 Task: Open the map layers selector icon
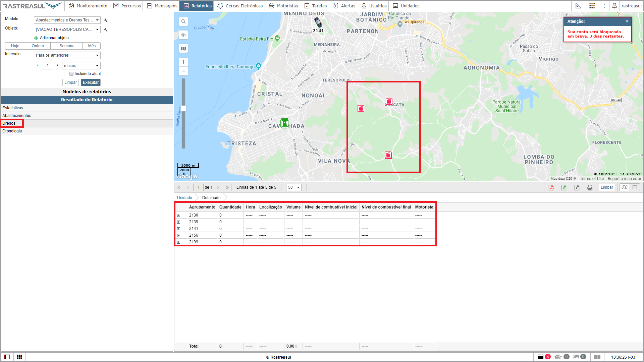click(183, 49)
